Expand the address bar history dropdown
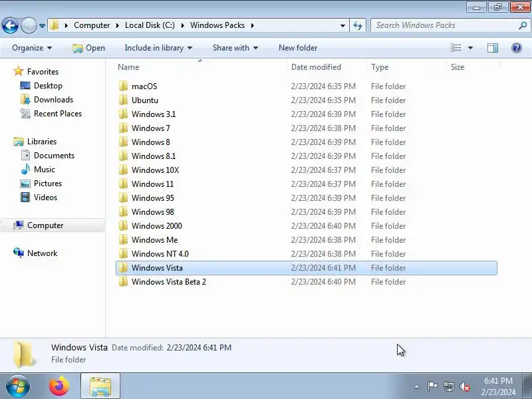 342,25
